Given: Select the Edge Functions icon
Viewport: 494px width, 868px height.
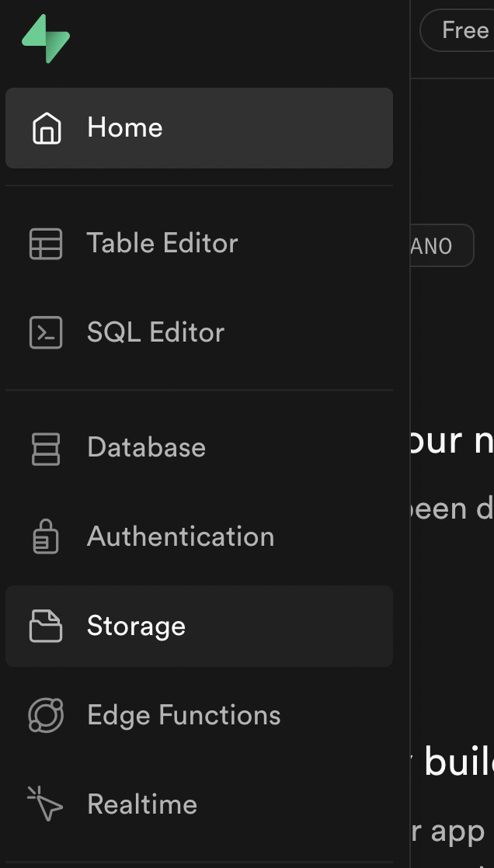Looking at the screenshot, I should coord(47,715).
